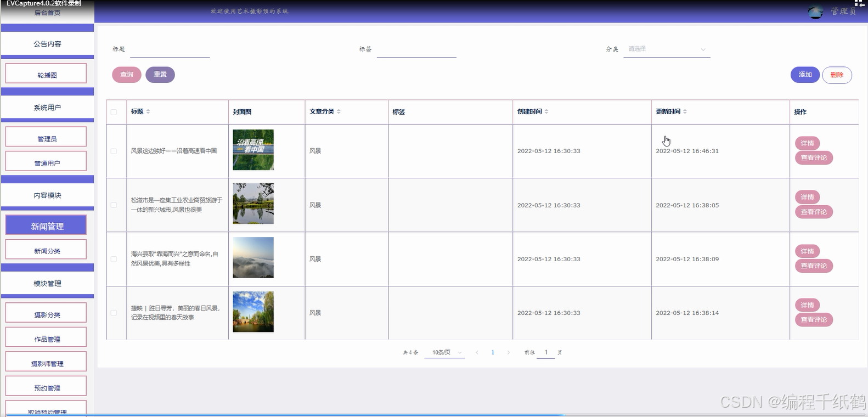Open 详情 for the 海兴县 row

[x=807, y=251]
